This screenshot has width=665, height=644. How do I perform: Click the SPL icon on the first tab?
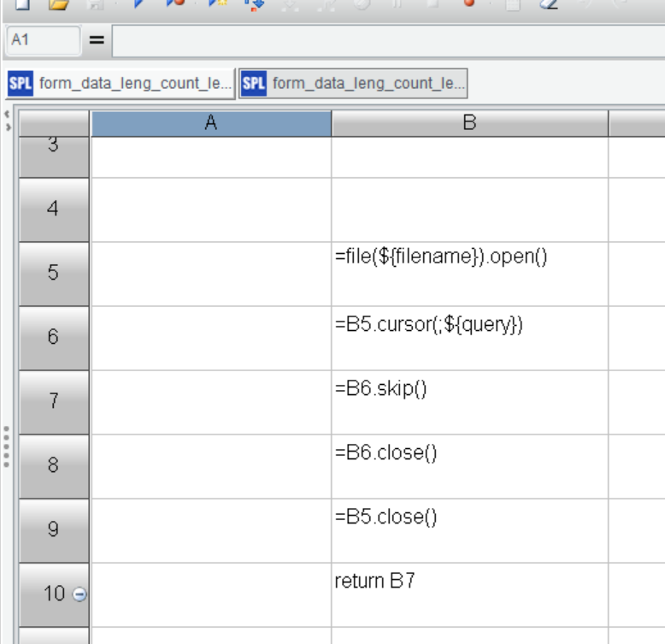pos(21,84)
